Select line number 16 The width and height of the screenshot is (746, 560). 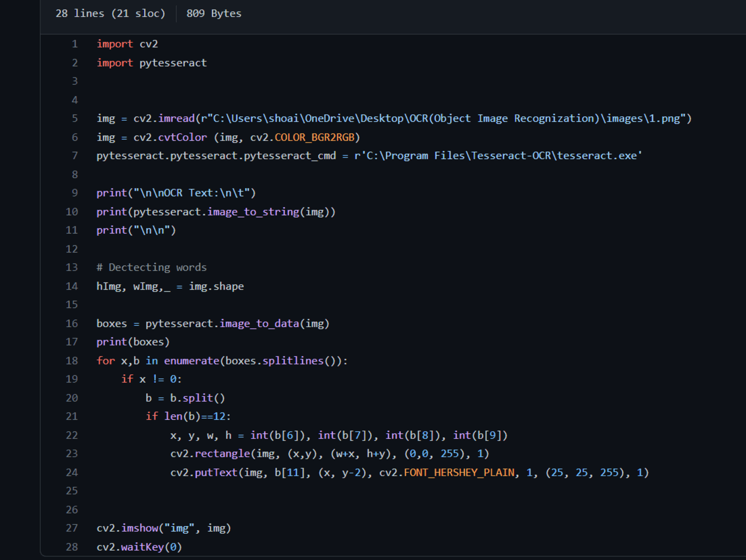(x=72, y=324)
